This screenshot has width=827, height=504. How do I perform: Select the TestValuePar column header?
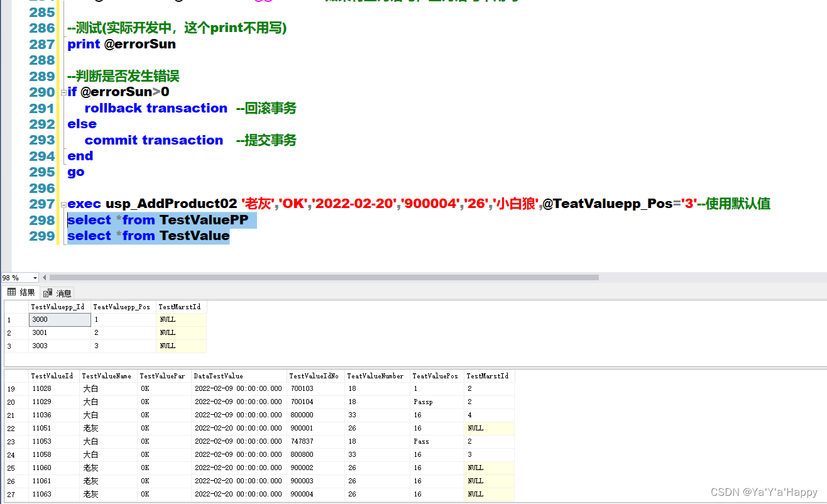(x=164, y=376)
